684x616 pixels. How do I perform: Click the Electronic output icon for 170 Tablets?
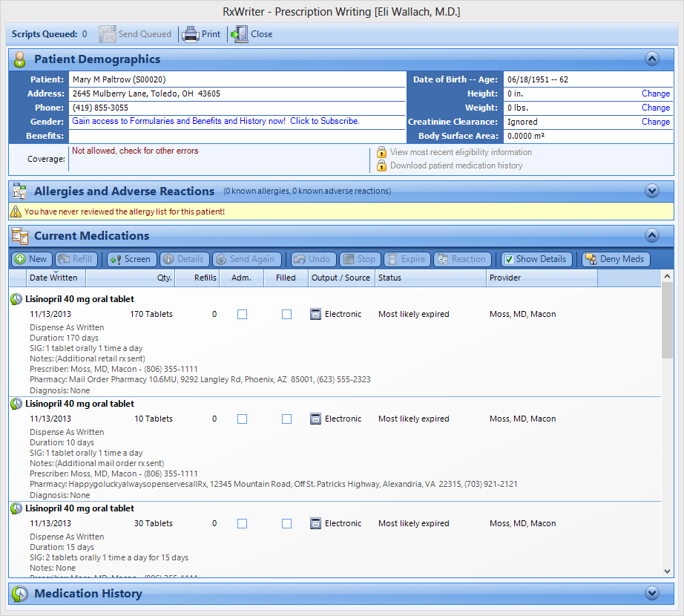315,314
